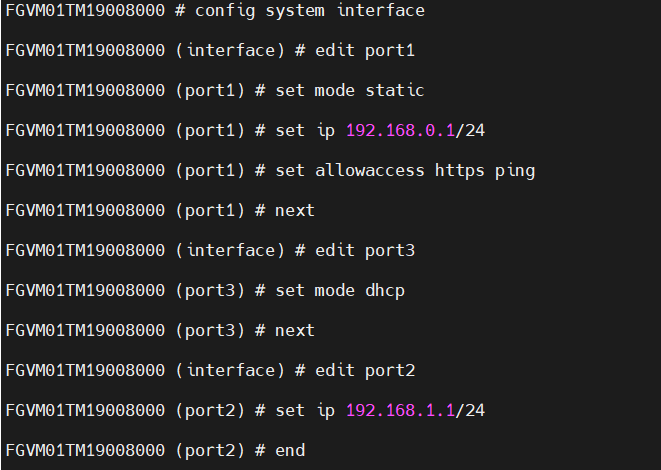This screenshot has width=661, height=470.
Task: Click the highlighted IP address 192.168.0.1
Action: (x=400, y=130)
